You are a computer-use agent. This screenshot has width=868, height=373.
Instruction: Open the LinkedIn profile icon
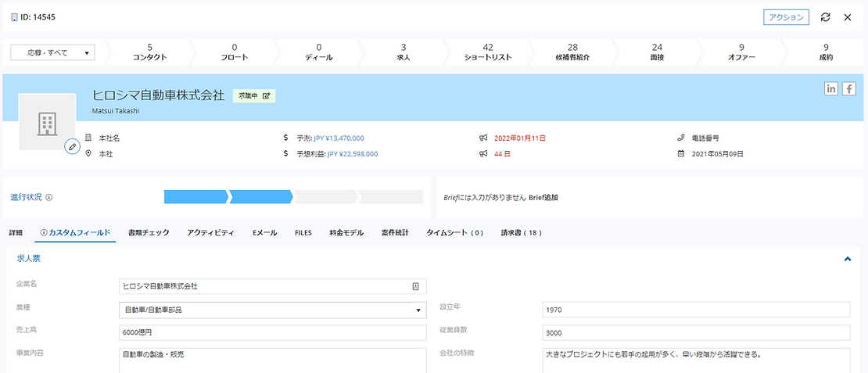[x=831, y=89]
